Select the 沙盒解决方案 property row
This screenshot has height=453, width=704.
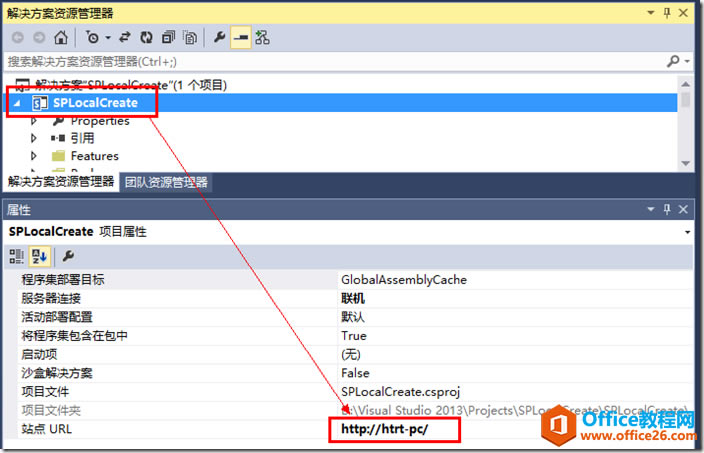pyautogui.click(x=177, y=373)
